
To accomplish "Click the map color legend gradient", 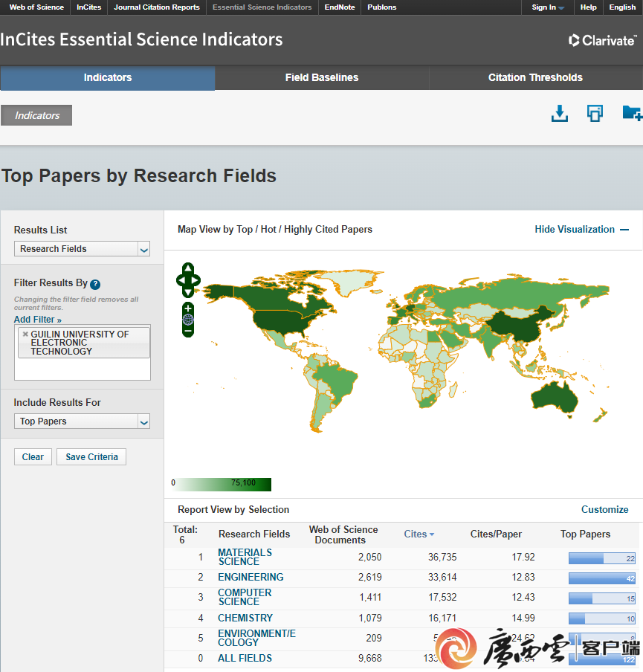I will [223, 484].
